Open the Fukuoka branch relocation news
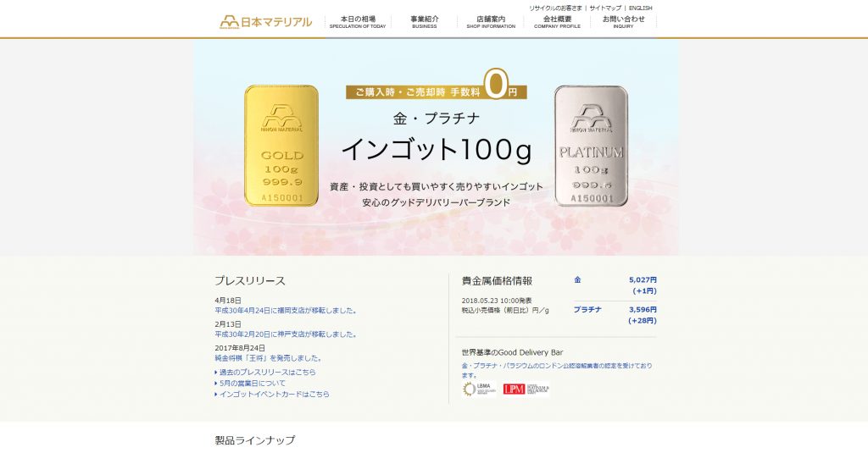Image resolution: width=868 pixels, height=453 pixels. [287, 311]
